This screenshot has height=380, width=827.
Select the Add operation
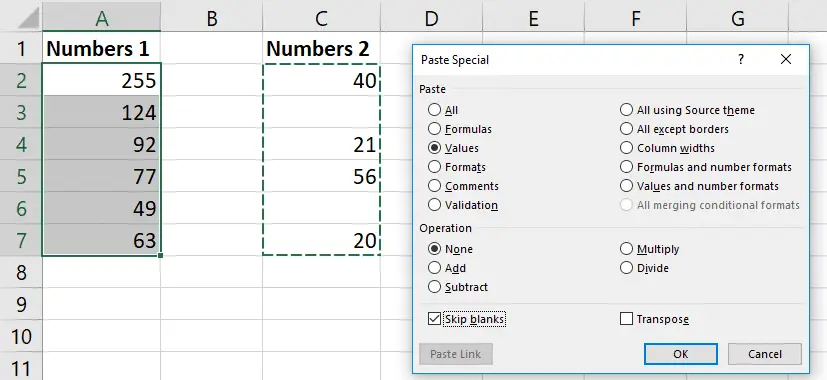point(435,268)
